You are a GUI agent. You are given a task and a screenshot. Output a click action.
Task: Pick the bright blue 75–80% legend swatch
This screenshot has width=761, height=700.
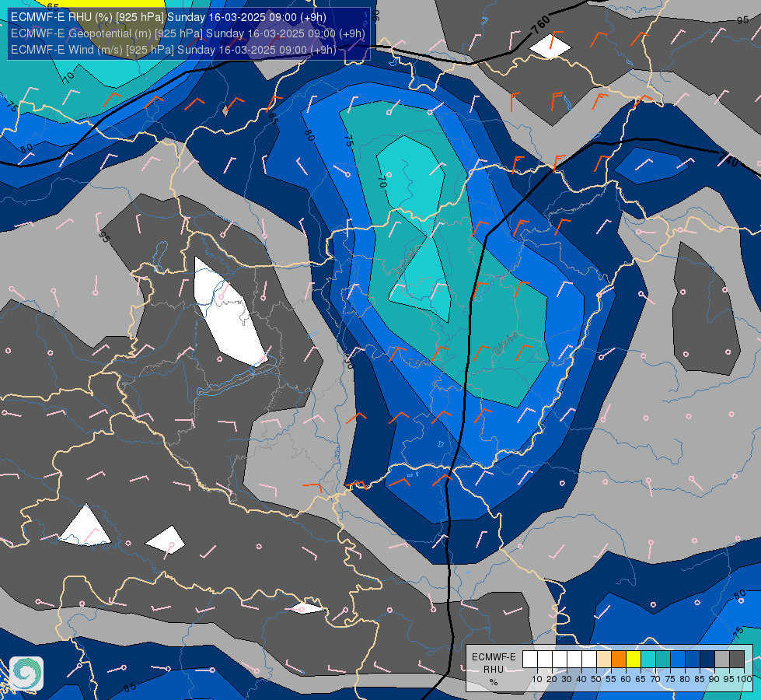click(678, 660)
